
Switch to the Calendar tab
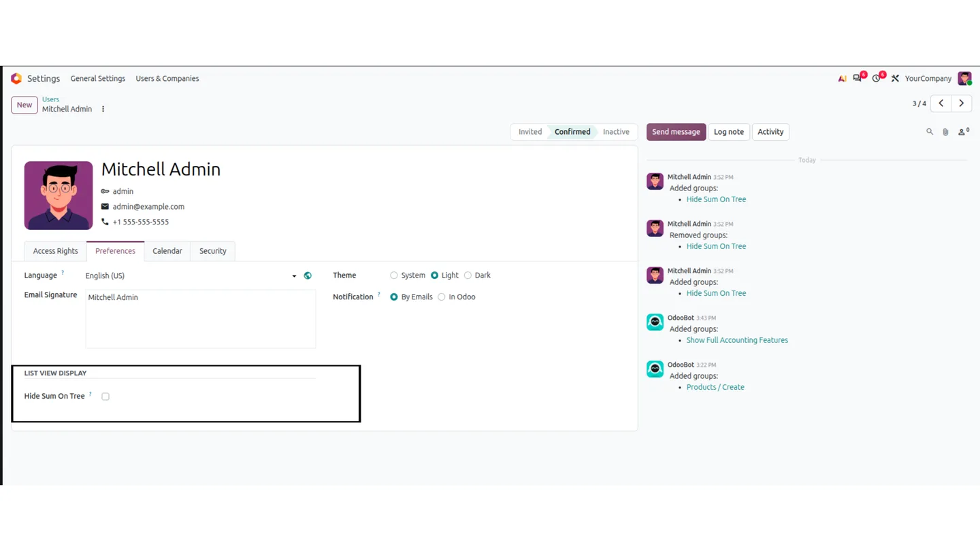point(167,251)
